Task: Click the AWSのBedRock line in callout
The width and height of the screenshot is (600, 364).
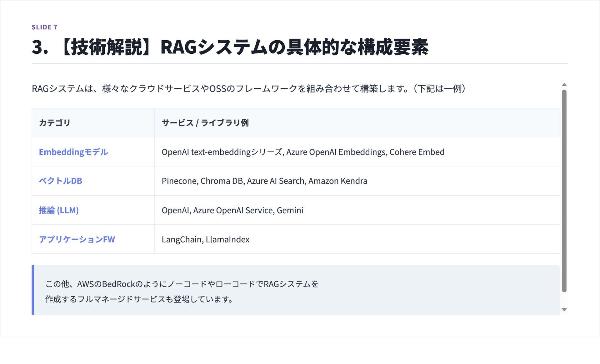Action: 182,284
